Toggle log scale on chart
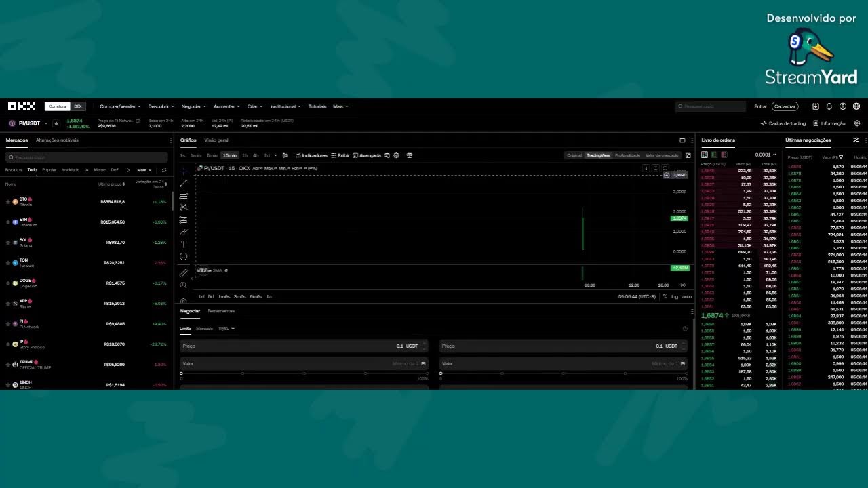 [675, 296]
